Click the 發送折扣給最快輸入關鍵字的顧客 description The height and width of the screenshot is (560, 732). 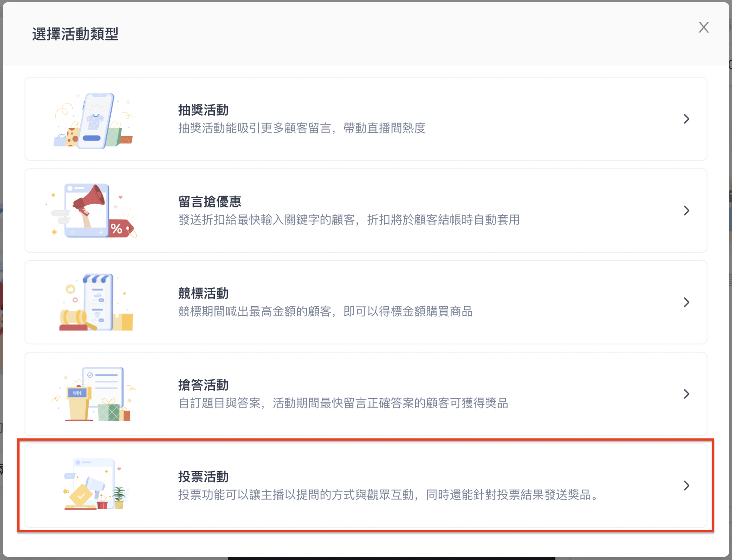click(349, 220)
